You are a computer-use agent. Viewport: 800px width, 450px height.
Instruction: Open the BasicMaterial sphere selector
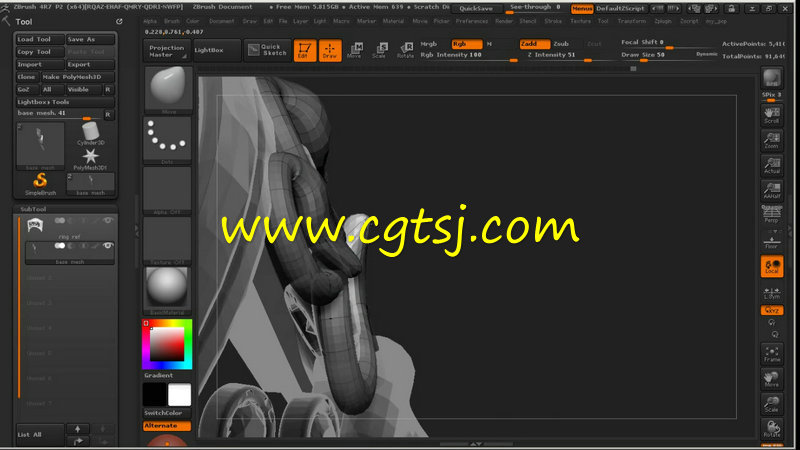[168, 290]
